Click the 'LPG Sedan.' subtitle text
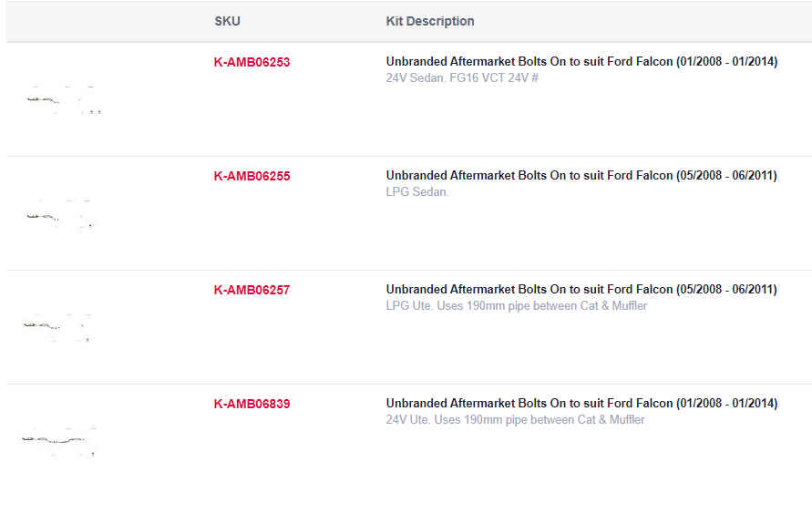 click(x=417, y=192)
